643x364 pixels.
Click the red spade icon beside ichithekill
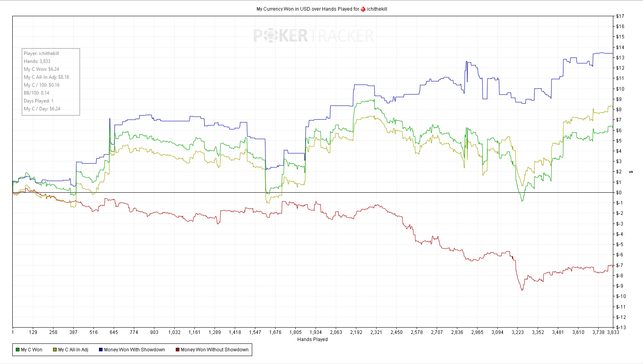(x=363, y=9)
